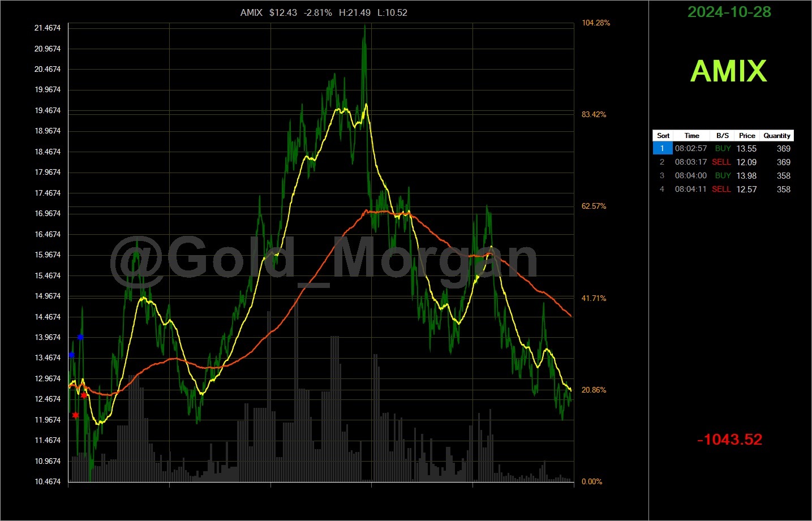Click the BUY label in row 1
Screen dimensions: 812x521
pyautogui.click(x=723, y=149)
